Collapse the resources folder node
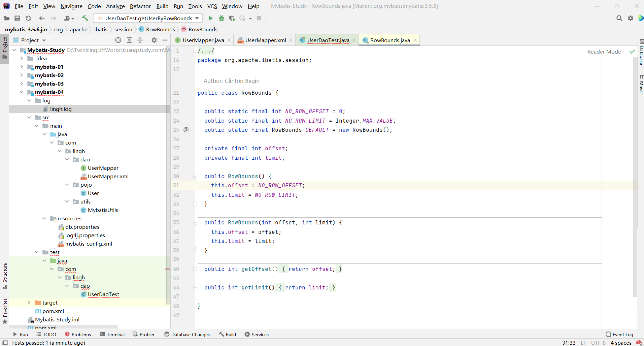Viewport: 644px width, 346px height. click(44, 218)
